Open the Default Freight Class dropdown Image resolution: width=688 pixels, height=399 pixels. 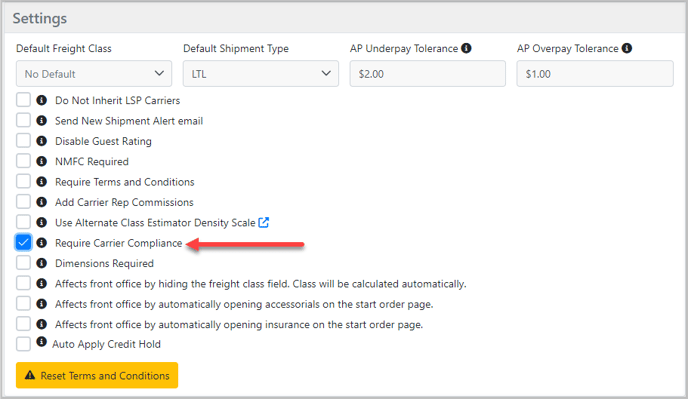coord(94,74)
